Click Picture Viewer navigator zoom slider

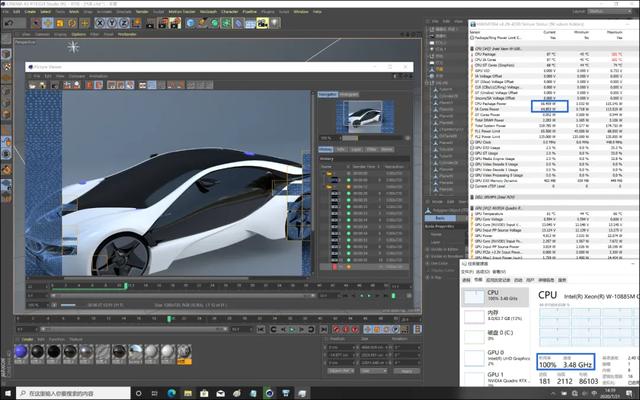[373, 138]
